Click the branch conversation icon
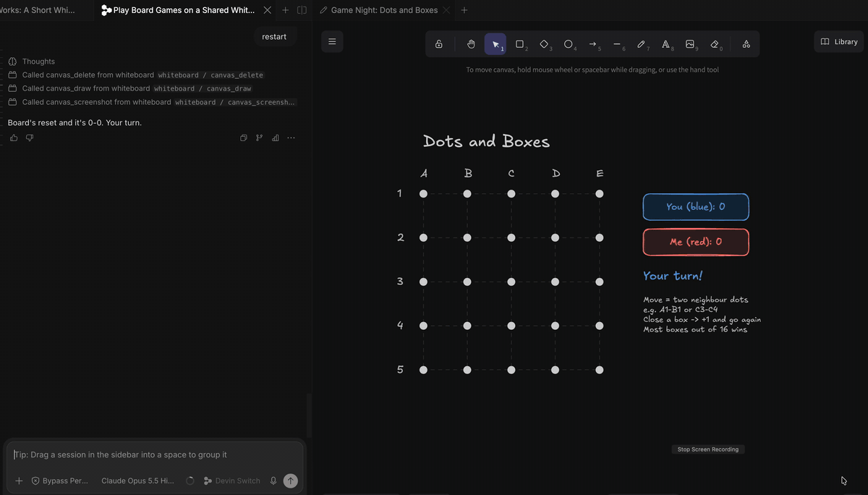This screenshot has width=868, height=495. pos(259,137)
